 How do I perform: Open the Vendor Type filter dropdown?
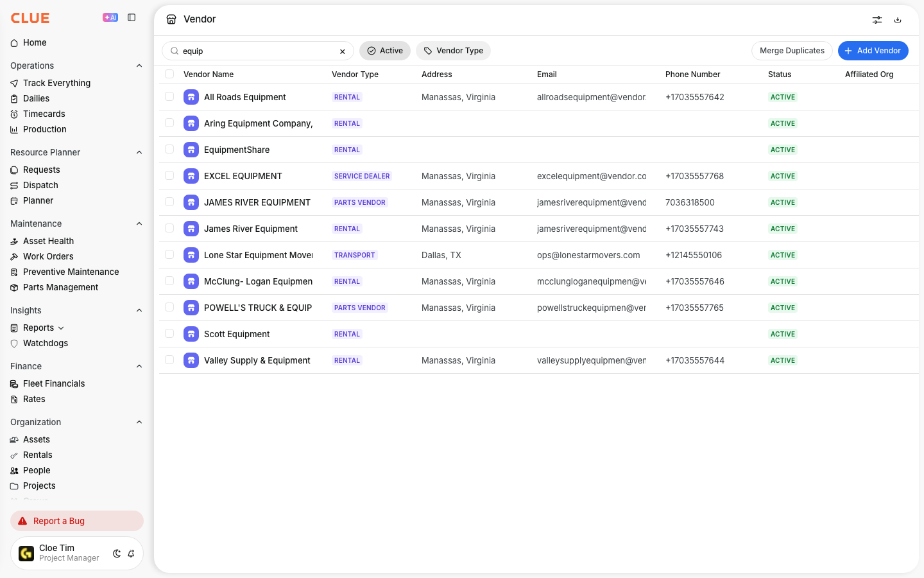coord(453,51)
